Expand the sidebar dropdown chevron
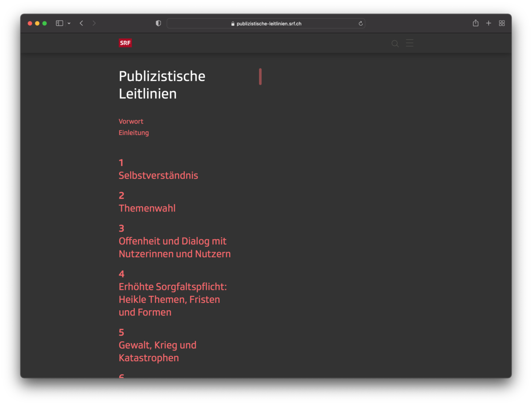The image size is (532, 405). pos(69,23)
